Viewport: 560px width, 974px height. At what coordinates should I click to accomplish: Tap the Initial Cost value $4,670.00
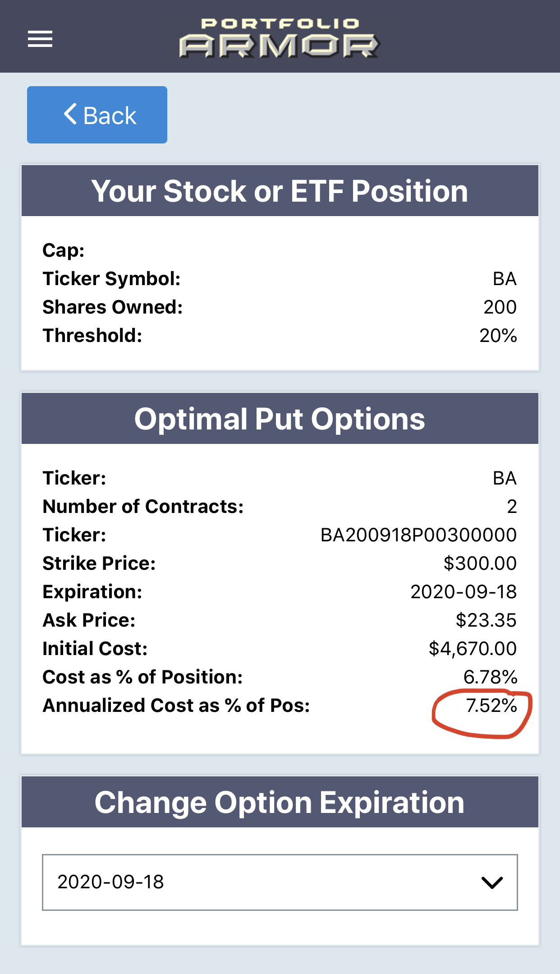473,649
